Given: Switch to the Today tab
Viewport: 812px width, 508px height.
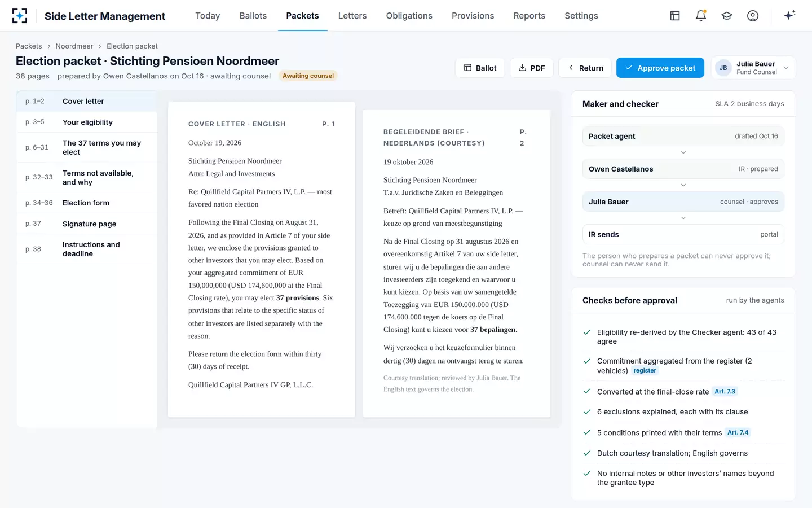Looking at the screenshot, I should 208,16.
